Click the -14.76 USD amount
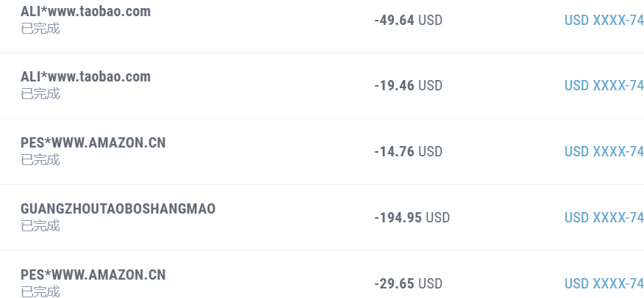The width and height of the screenshot is (644, 298). coord(408,152)
